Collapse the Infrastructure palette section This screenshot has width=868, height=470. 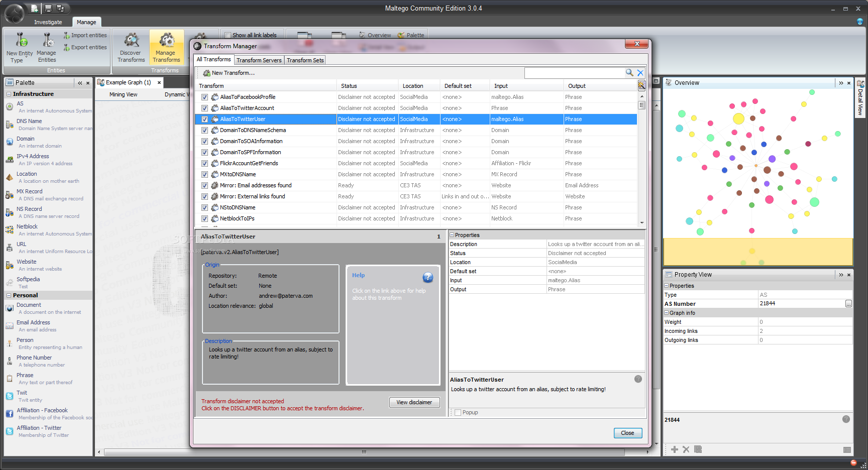tap(9, 94)
